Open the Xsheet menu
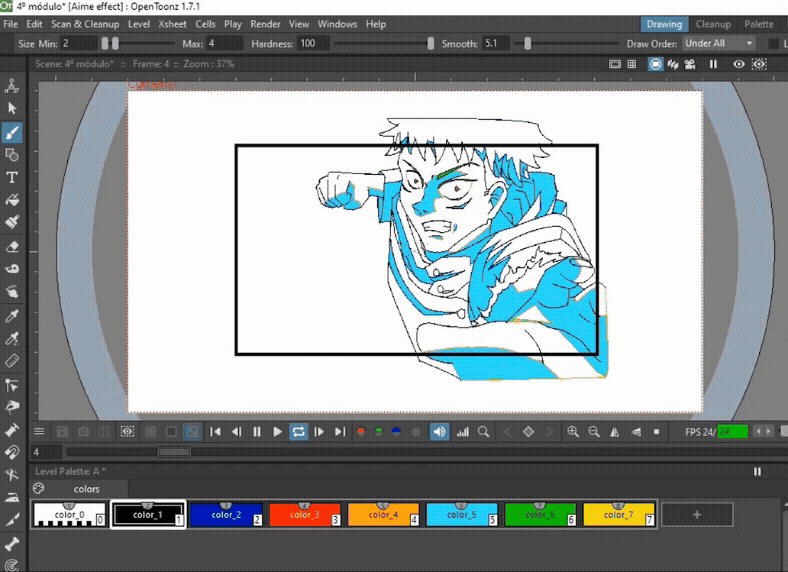Screen dimensions: 788x572 point(172,24)
